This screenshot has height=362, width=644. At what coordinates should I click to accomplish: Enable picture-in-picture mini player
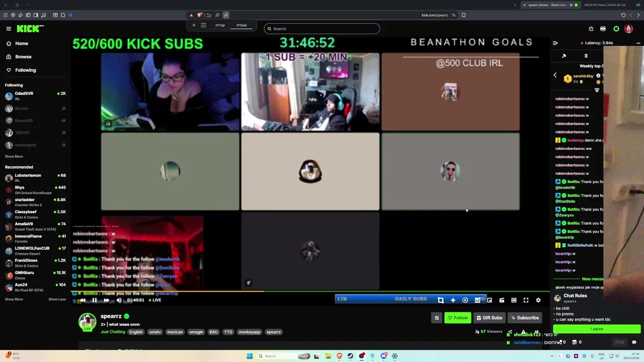(x=490, y=300)
